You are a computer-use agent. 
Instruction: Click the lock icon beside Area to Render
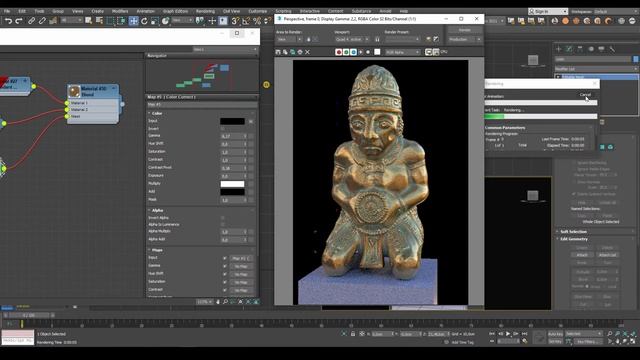click(309, 39)
